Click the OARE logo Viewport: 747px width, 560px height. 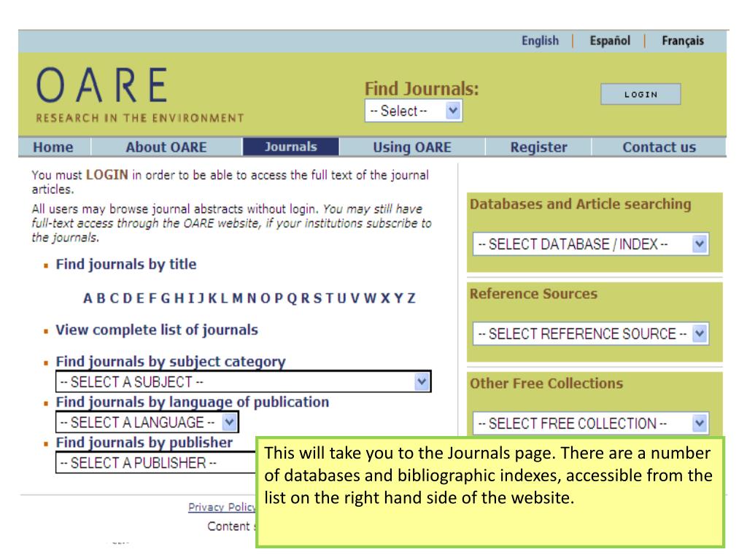(x=139, y=95)
